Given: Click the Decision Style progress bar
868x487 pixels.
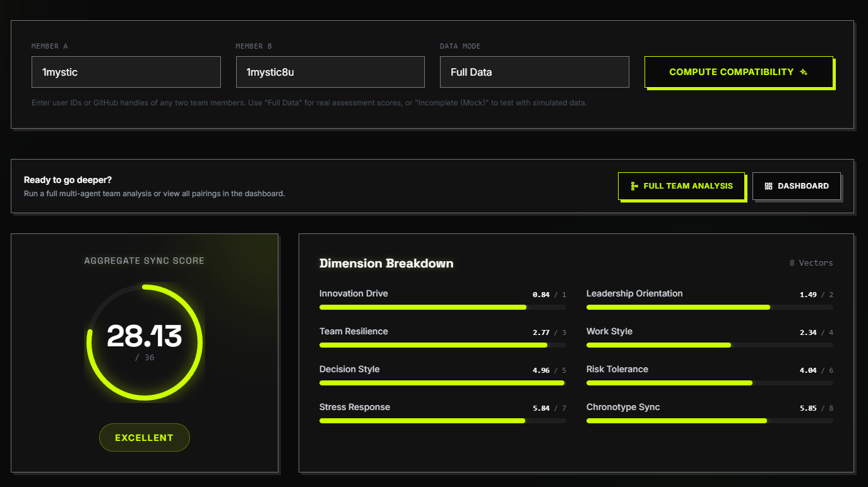Looking at the screenshot, I should 443,383.
